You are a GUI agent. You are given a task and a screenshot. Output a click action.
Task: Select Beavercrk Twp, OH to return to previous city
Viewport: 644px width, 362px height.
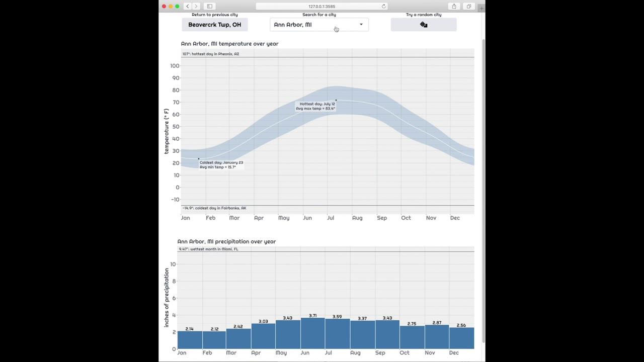[x=214, y=24]
